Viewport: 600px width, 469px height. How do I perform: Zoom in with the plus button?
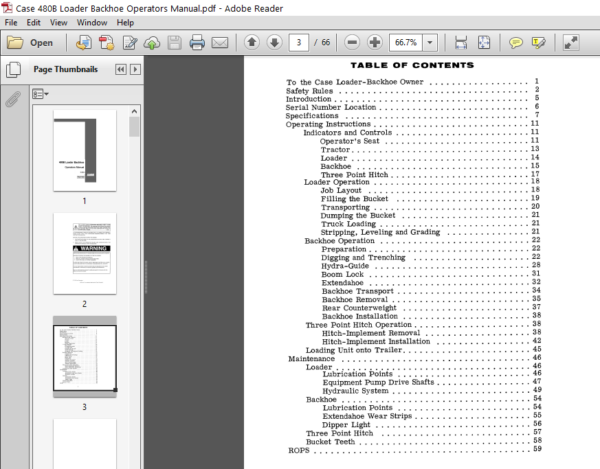tap(375, 42)
